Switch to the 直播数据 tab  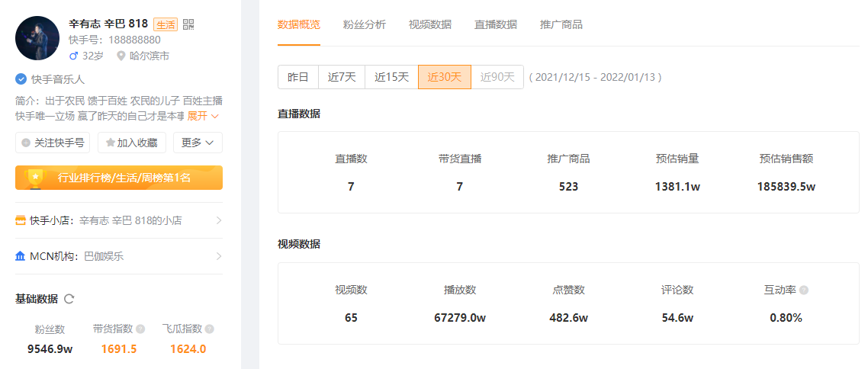point(496,24)
